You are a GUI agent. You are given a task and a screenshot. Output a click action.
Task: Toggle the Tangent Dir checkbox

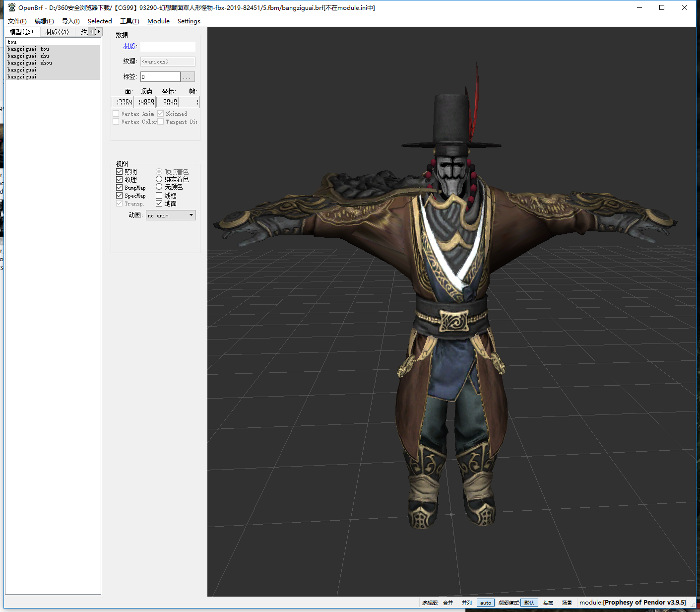click(x=161, y=122)
